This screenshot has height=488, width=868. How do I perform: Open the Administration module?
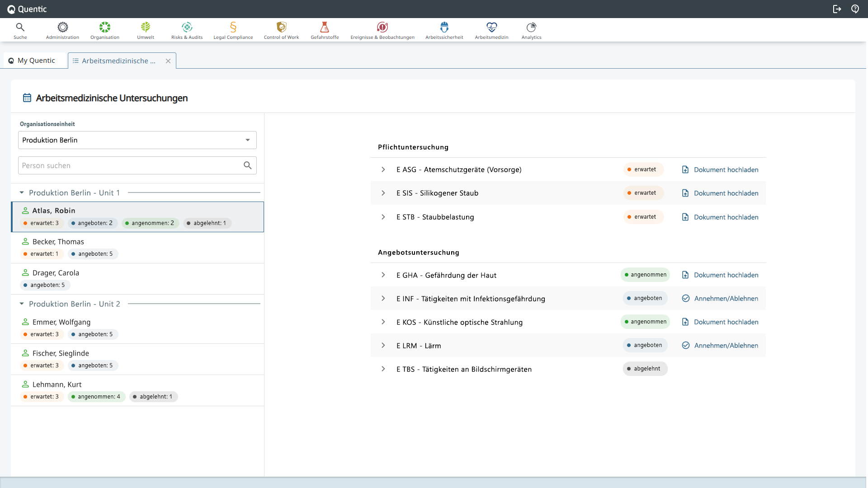pos(62,31)
